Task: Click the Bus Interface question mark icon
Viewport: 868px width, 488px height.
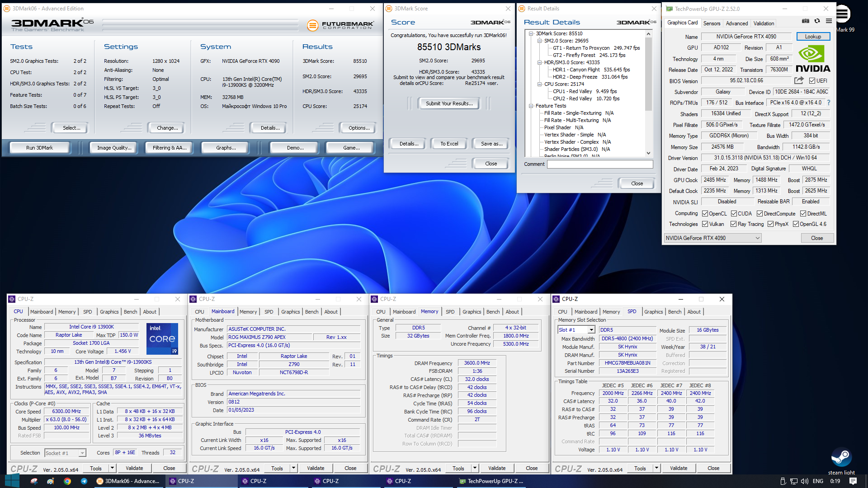Action: tap(829, 103)
